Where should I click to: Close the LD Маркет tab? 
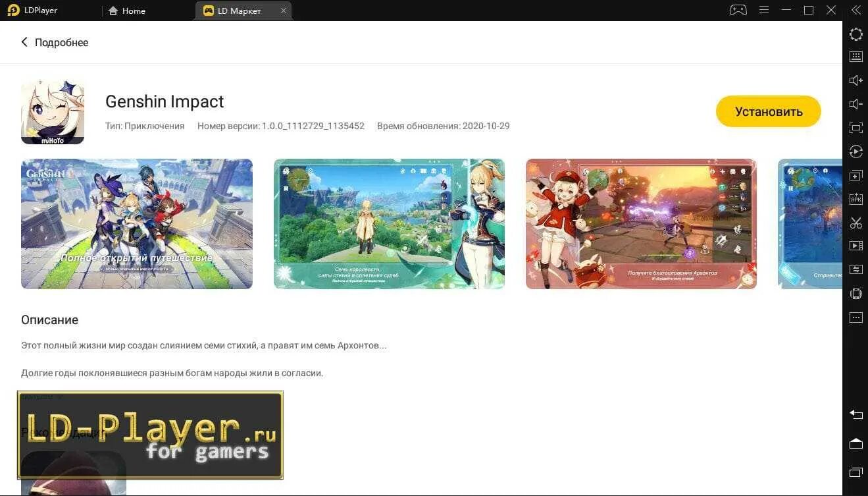(284, 11)
